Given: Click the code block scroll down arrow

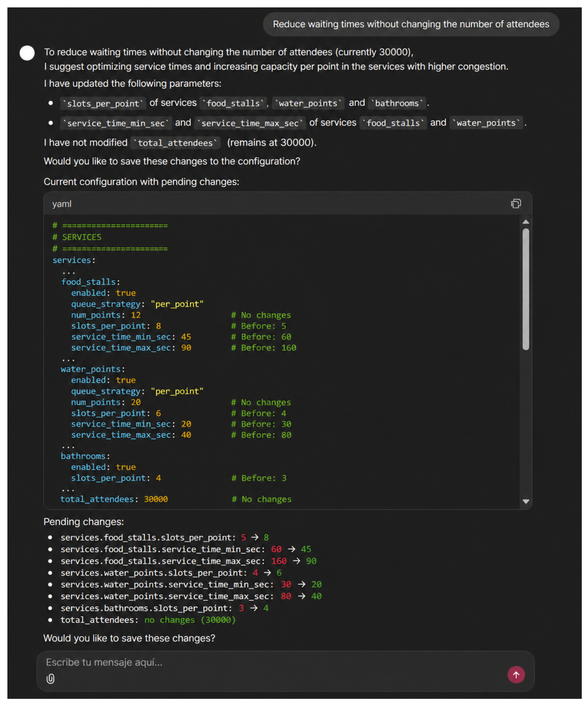Looking at the screenshot, I should (526, 501).
